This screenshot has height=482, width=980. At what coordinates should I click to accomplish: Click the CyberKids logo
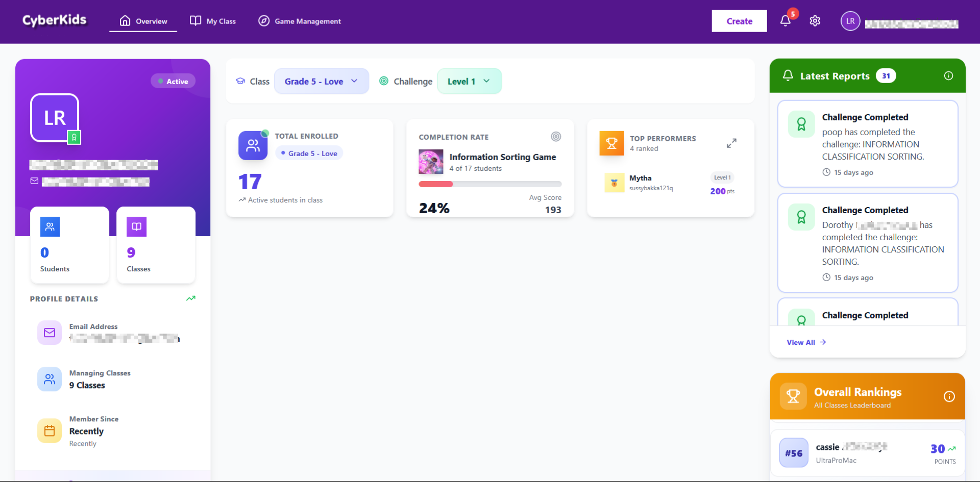[x=54, y=20]
